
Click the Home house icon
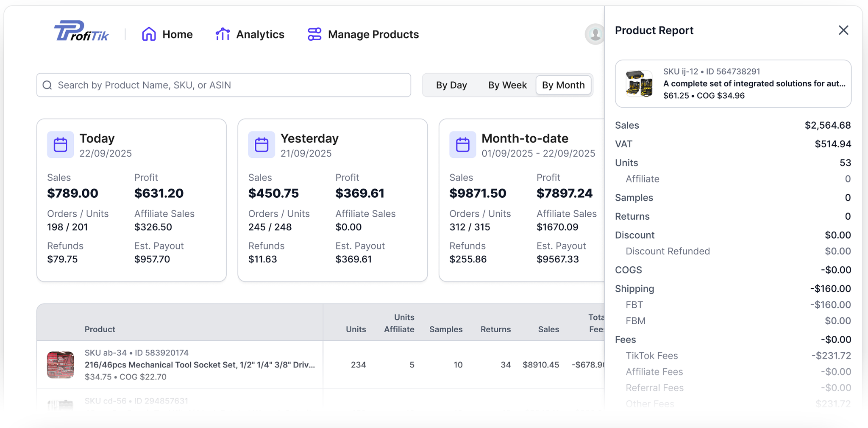(x=149, y=34)
